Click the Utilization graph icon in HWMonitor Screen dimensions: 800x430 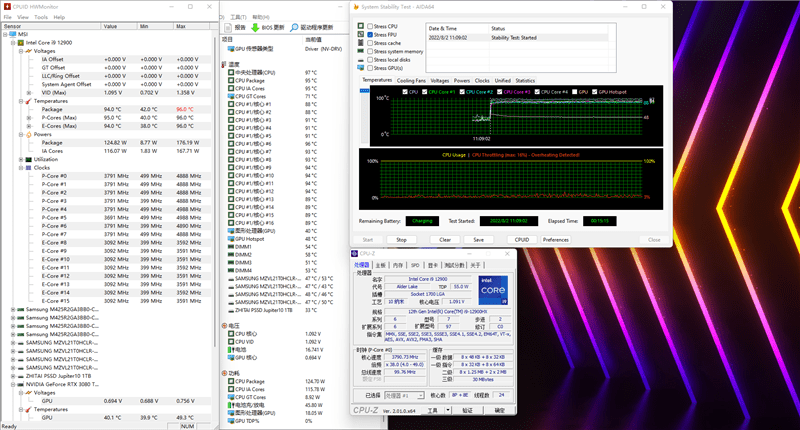29,160
